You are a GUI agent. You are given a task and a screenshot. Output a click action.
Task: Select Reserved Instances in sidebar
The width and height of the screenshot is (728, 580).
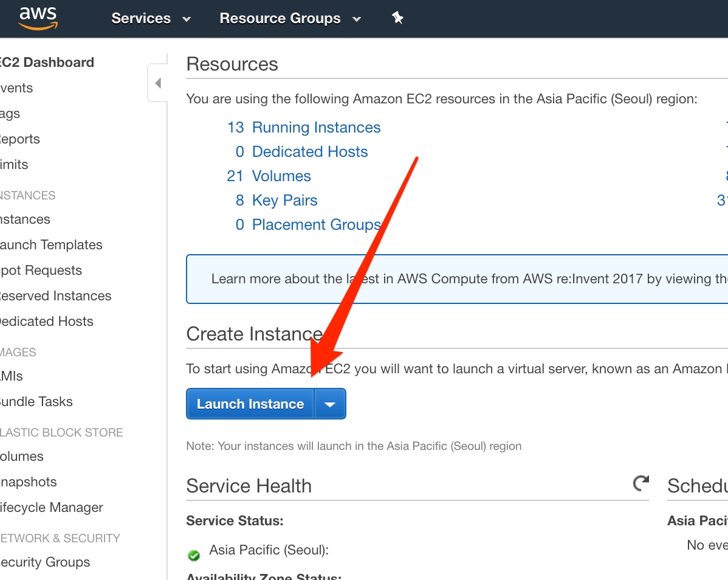(x=55, y=296)
